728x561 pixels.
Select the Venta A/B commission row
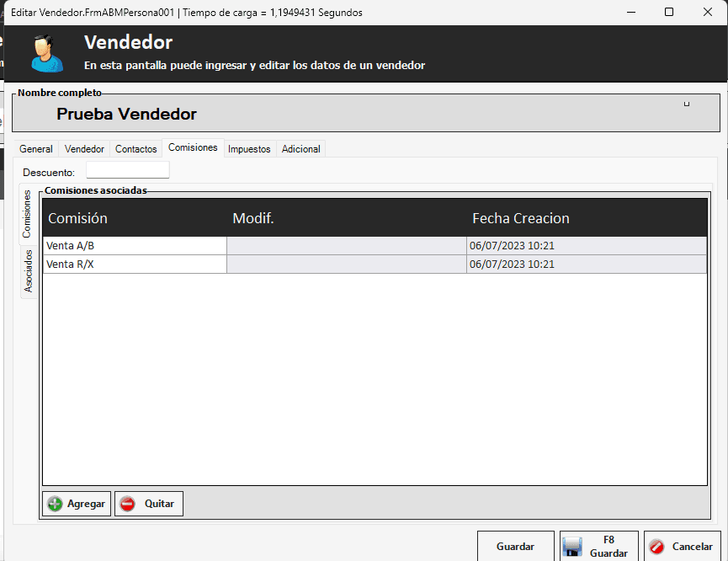tap(135, 246)
